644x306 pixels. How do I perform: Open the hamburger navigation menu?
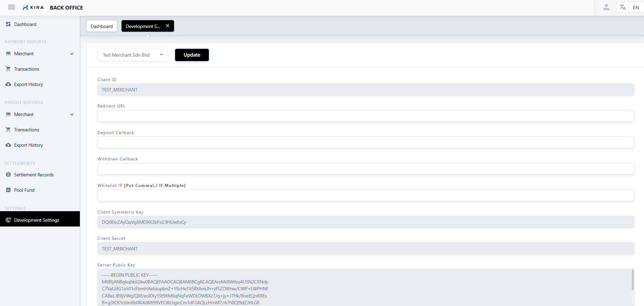[12, 7]
